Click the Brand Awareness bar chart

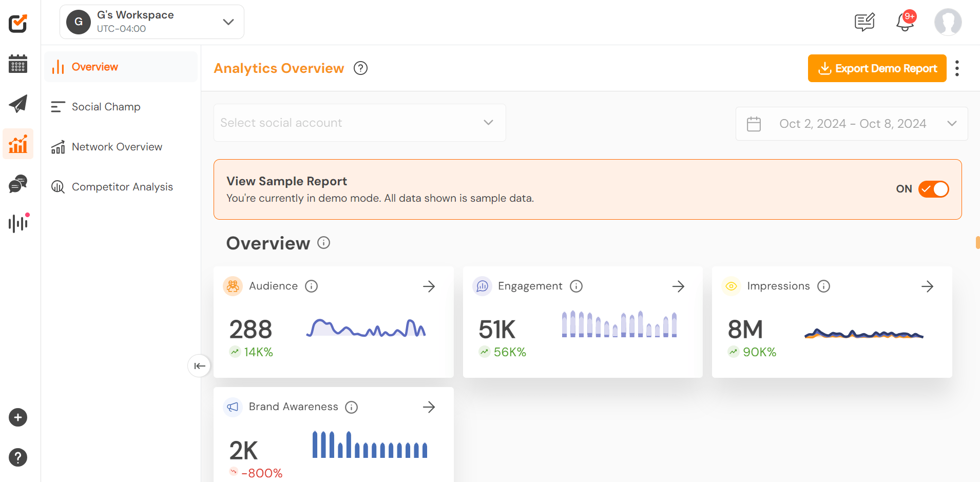(370, 445)
